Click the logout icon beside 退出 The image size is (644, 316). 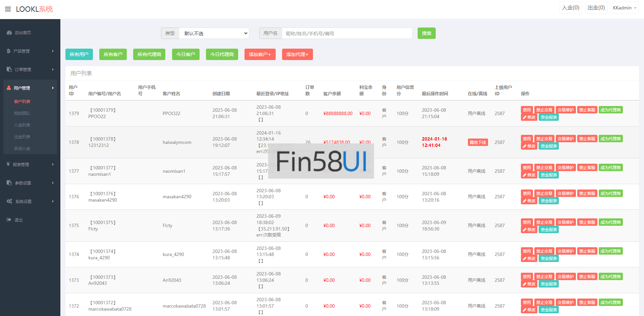9,220
